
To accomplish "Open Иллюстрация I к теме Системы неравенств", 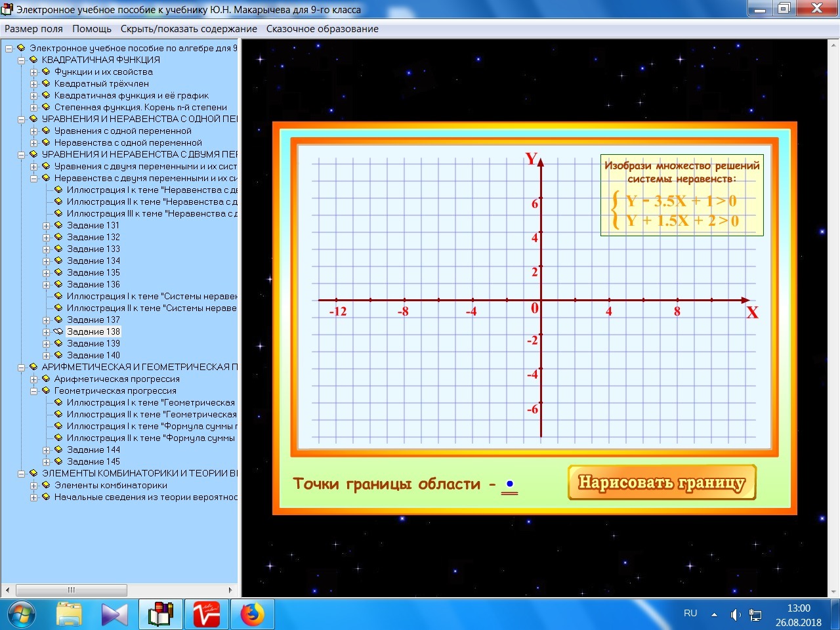I will [152, 296].
